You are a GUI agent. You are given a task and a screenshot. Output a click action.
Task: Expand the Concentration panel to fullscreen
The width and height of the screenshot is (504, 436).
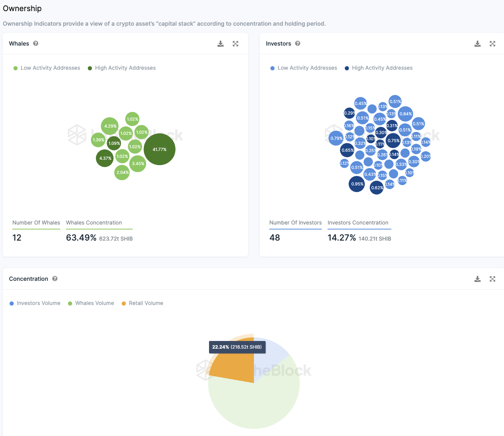click(492, 279)
